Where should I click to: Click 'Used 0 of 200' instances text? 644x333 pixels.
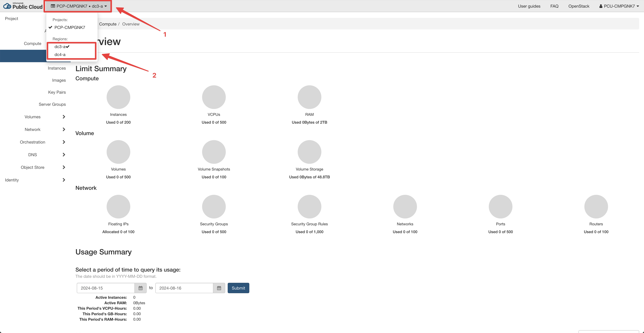pos(118,122)
